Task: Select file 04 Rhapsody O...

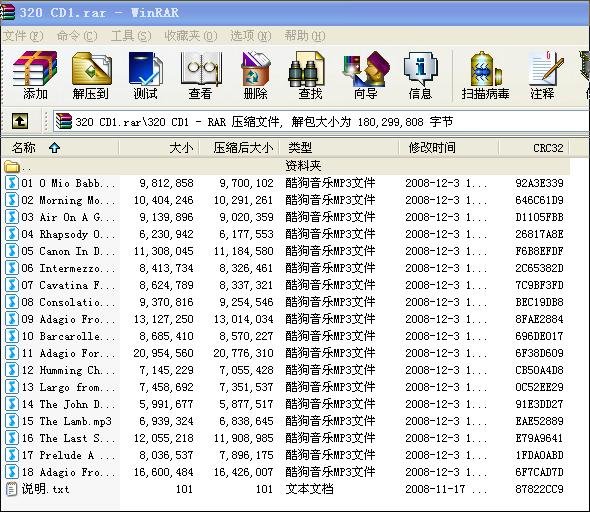Action: [x=68, y=234]
